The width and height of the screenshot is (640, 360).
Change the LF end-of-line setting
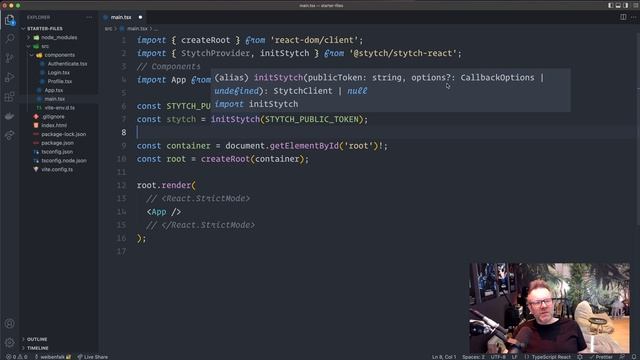514,357
